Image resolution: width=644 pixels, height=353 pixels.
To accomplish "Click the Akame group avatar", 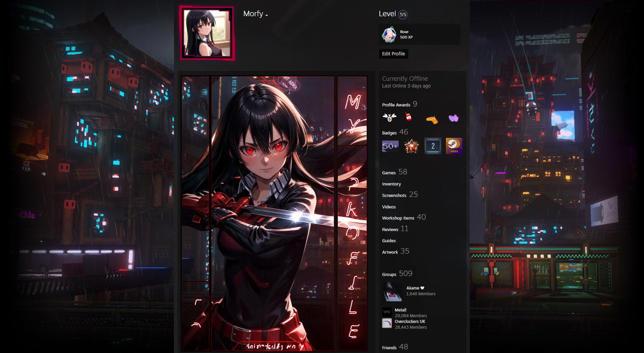I will [393, 291].
